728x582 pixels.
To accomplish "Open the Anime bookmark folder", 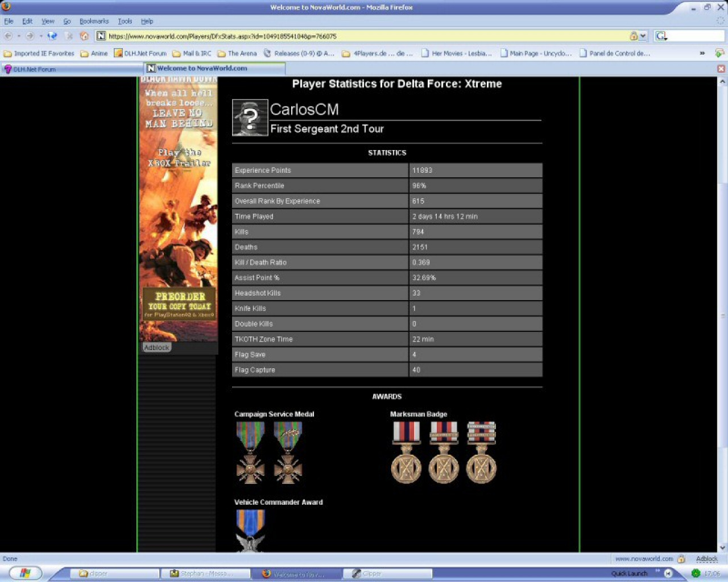I will 94,53.
